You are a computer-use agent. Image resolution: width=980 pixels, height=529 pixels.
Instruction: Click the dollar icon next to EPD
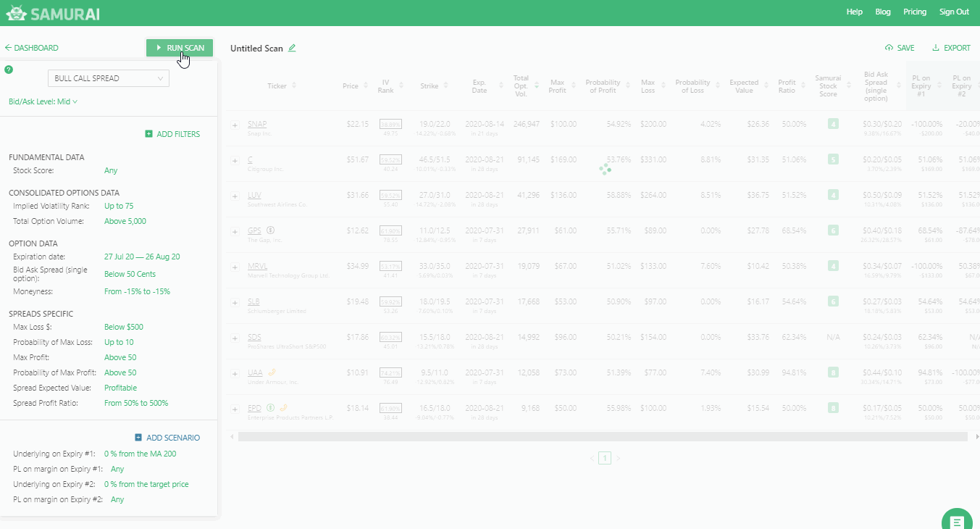pyautogui.click(x=269, y=407)
